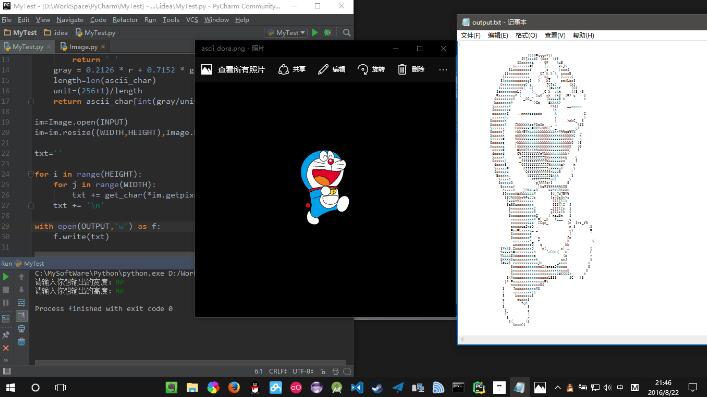Open the File menu in PyCharm
Viewport: 707px width, 397px height.
(x=6, y=20)
